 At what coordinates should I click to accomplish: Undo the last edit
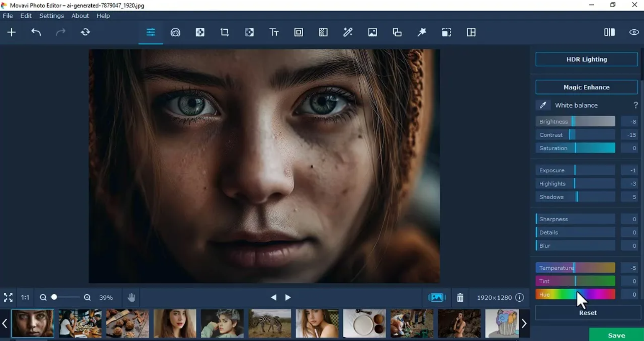tap(36, 32)
